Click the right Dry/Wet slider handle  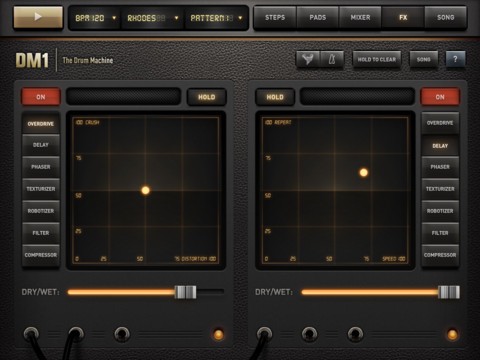(x=449, y=292)
